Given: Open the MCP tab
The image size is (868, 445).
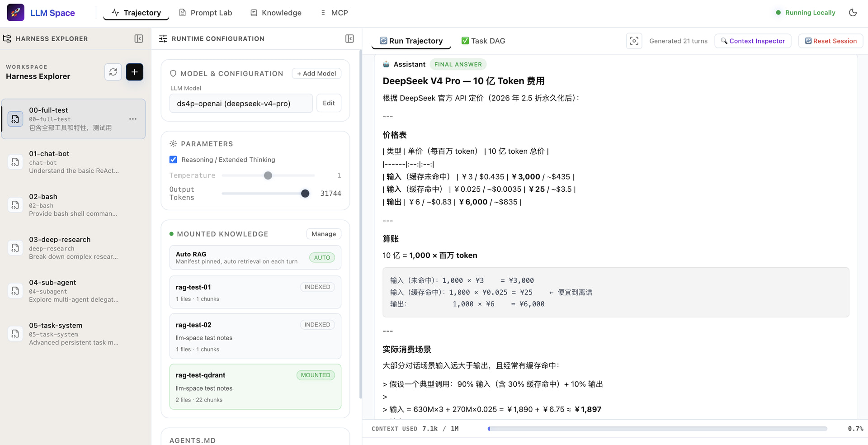Looking at the screenshot, I should pos(334,13).
